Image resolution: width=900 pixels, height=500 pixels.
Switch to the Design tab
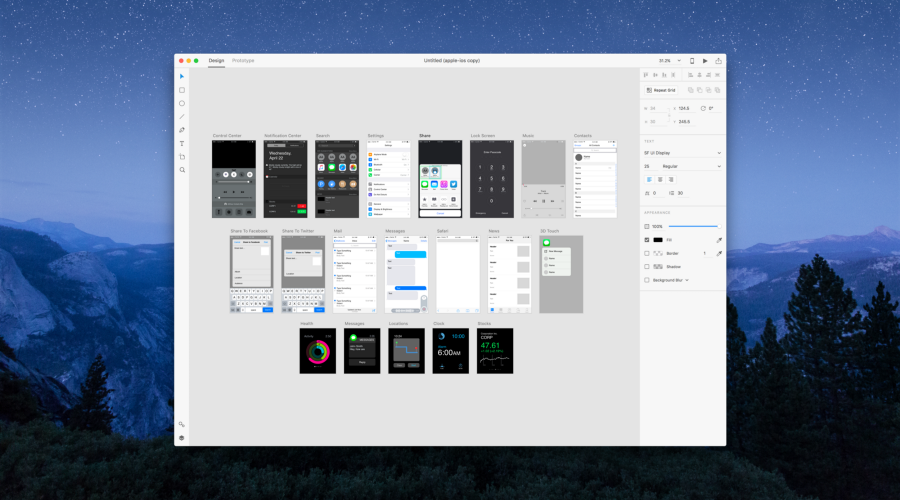pyautogui.click(x=216, y=60)
